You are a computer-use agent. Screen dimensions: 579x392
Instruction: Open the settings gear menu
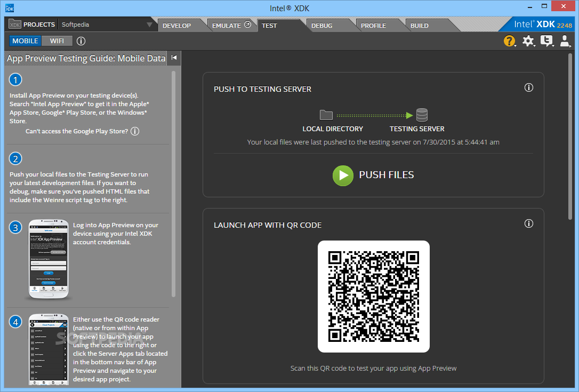tap(528, 41)
